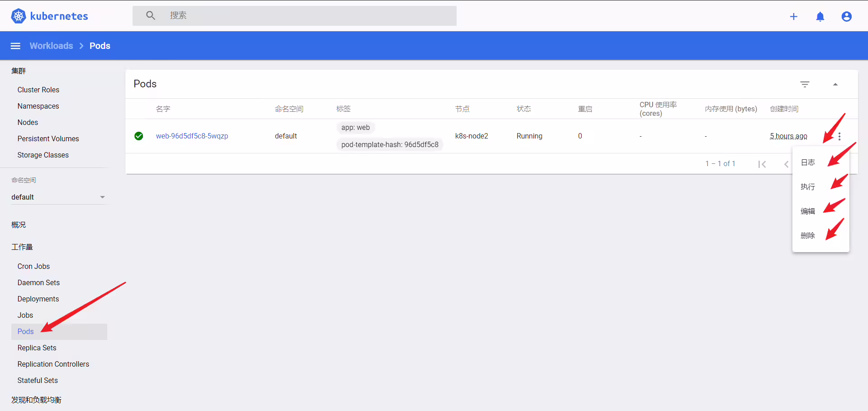Click the filter icon in Pods card
The width and height of the screenshot is (868, 411).
(x=805, y=84)
